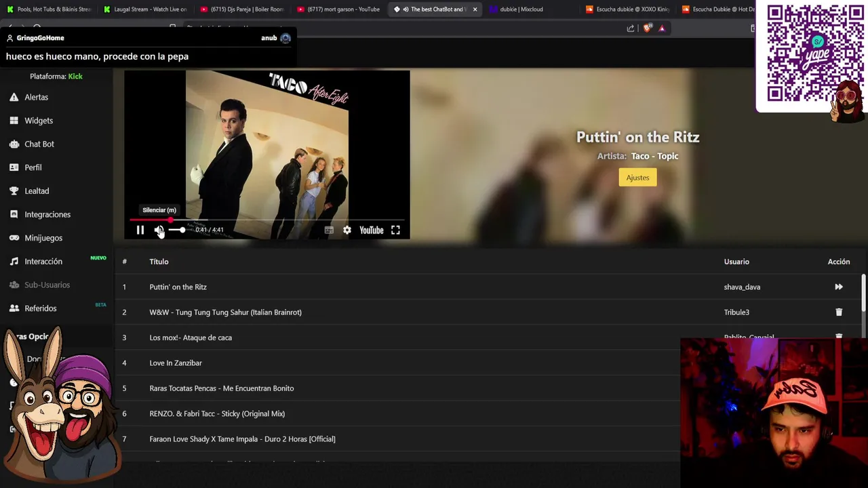
Task: Click the song queue scrollbar
Action: click(x=863, y=294)
